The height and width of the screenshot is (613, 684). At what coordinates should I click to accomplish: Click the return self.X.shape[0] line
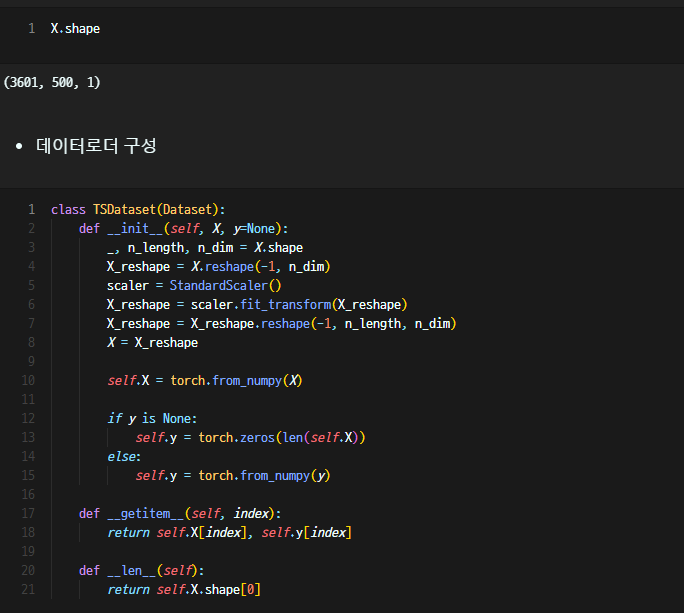(x=184, y=589)
